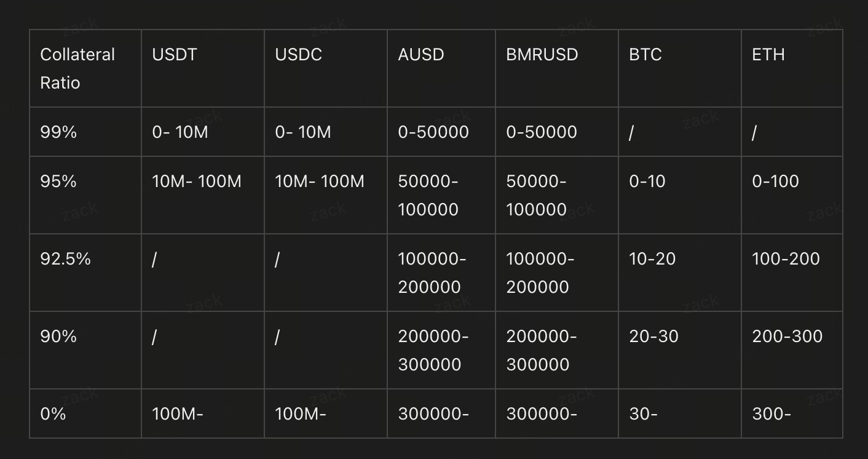Click USDC's 0- 10M cell
The width and height of the screenshot is (868, 459).
(302, 132)
